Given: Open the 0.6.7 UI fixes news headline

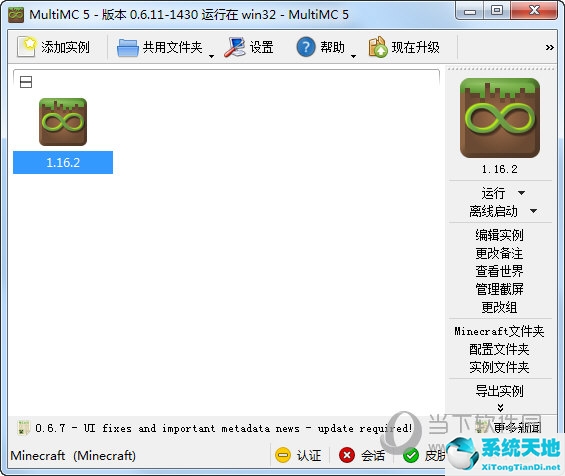Looking at the screenshot, I should coord(223,428).
